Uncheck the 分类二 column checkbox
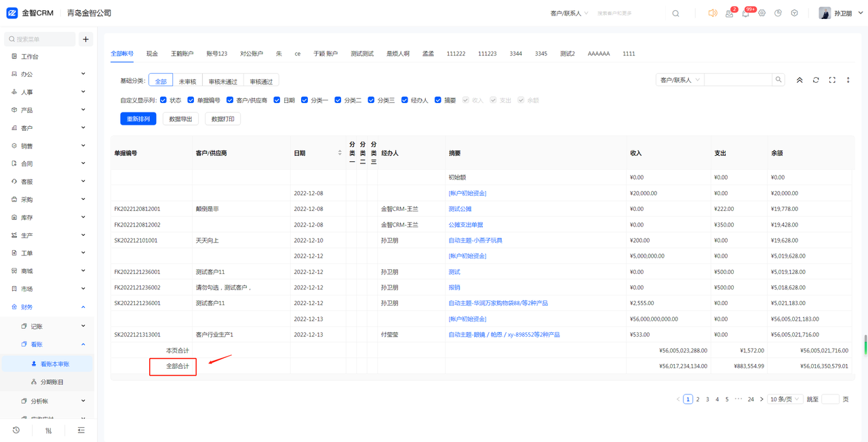 (338, 100)
